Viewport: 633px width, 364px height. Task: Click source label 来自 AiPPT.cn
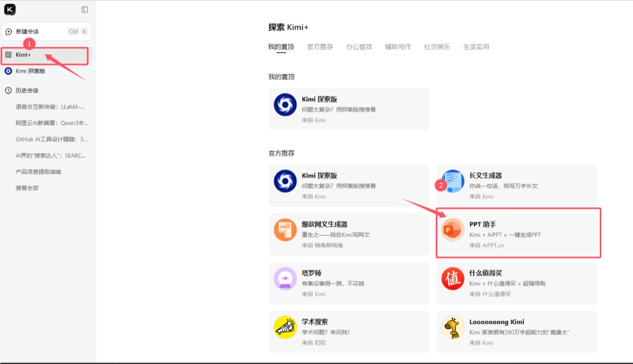(x=487, y=245)
